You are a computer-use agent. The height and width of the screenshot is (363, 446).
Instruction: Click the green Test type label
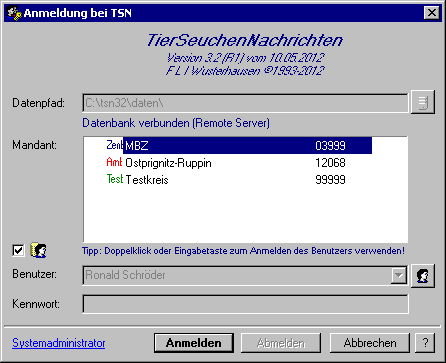(115, 179)
